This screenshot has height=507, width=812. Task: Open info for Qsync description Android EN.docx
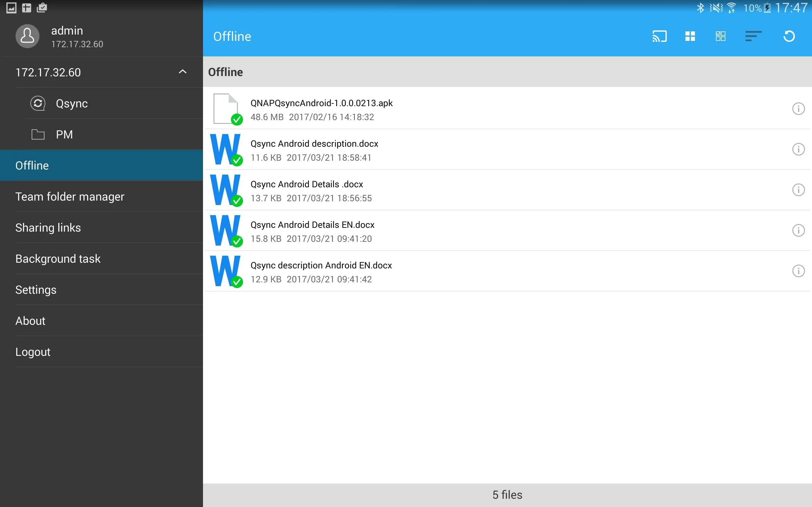point(798,272)
